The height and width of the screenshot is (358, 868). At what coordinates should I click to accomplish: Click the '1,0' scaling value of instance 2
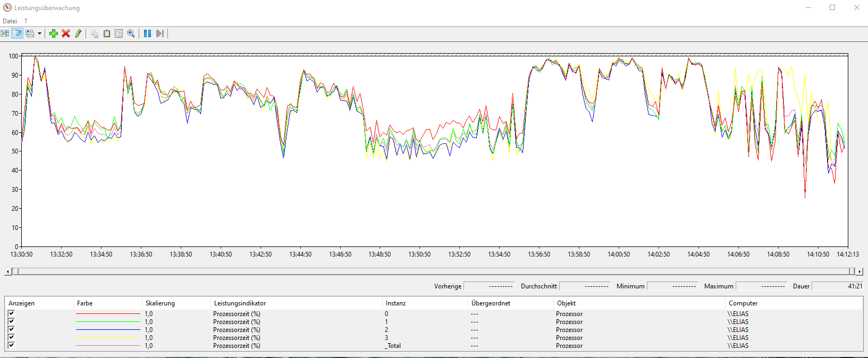click(149, 330)
